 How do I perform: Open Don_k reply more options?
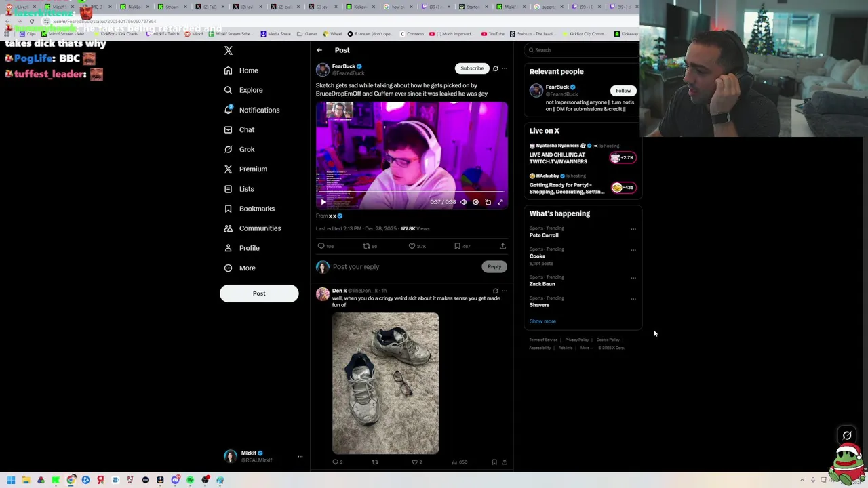[x=505, y=291]
